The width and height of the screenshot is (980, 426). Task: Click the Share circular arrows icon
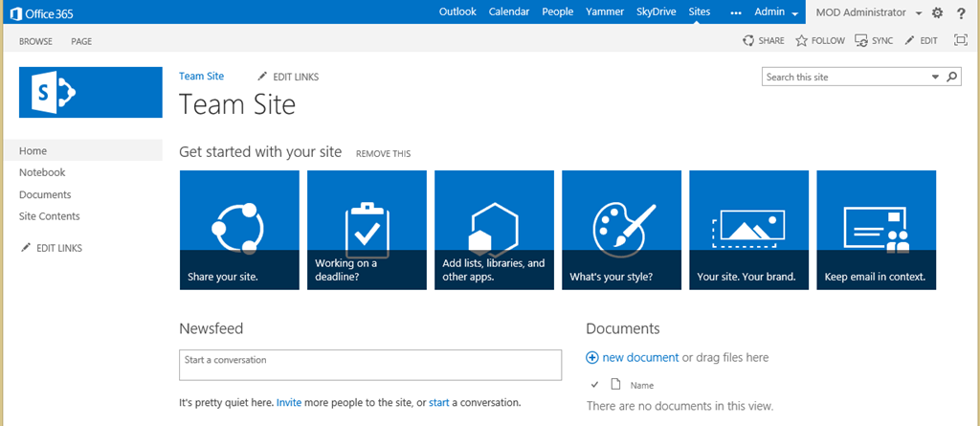748,40
